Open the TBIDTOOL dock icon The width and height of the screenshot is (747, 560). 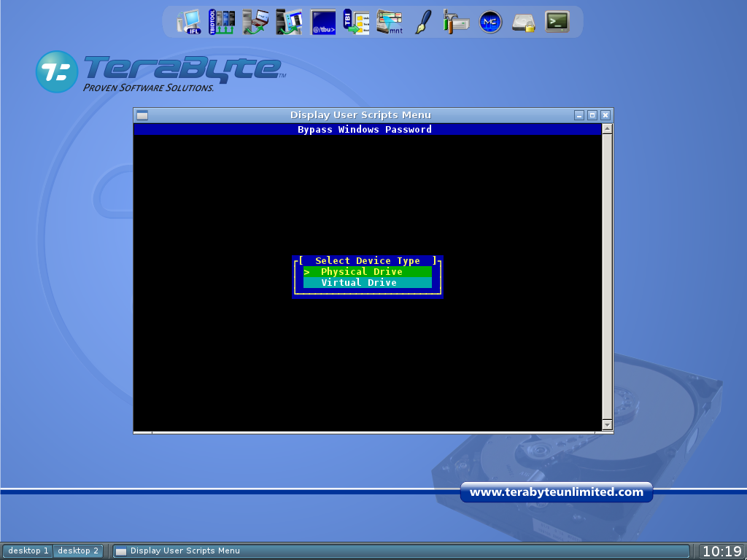tap(222, 22)
